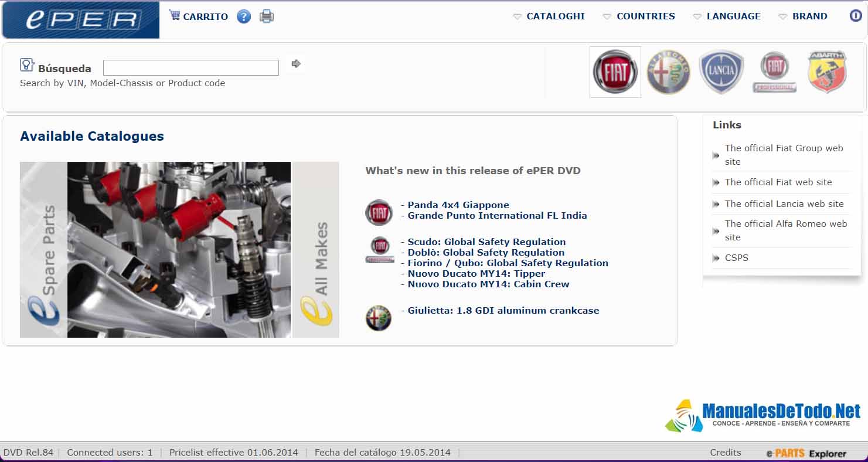The image size is (868, 462).
Task: Click the Fiat logo beside Panda 4x4
Action: [379, 212]
